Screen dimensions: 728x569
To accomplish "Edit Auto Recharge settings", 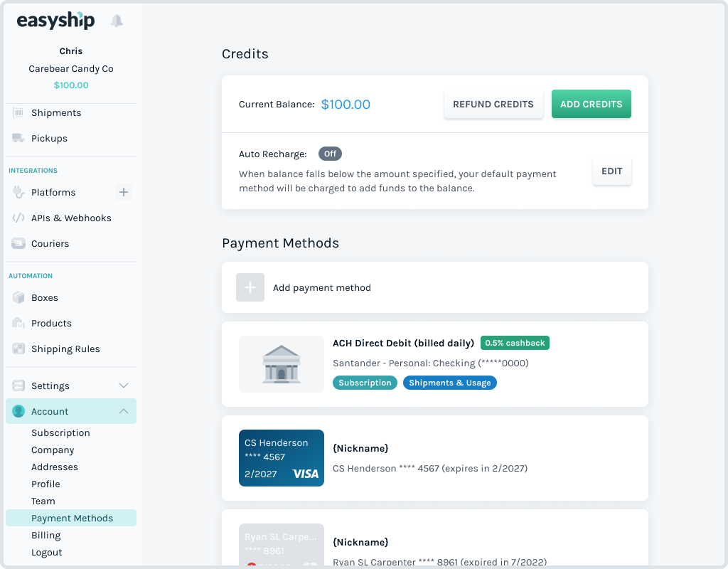I will 612,171.
